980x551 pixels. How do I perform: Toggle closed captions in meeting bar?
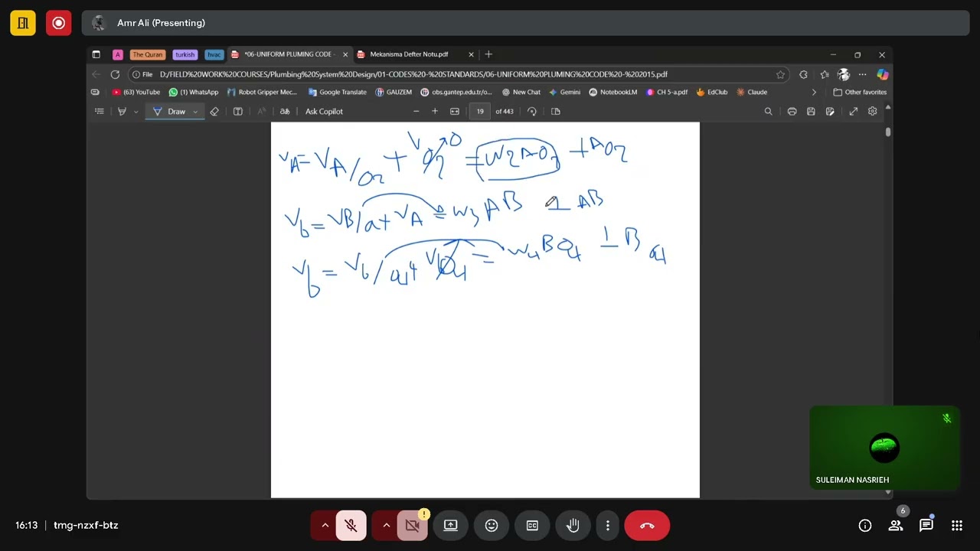[532, 525]
